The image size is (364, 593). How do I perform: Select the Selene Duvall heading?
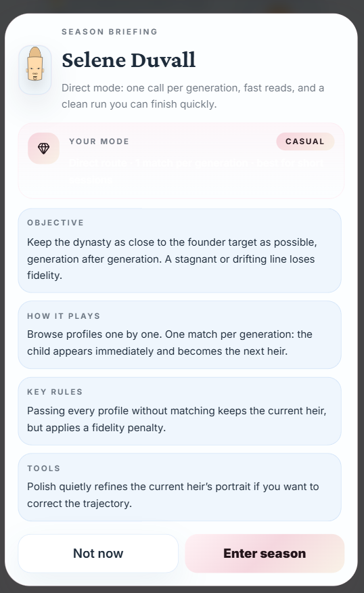129,60
